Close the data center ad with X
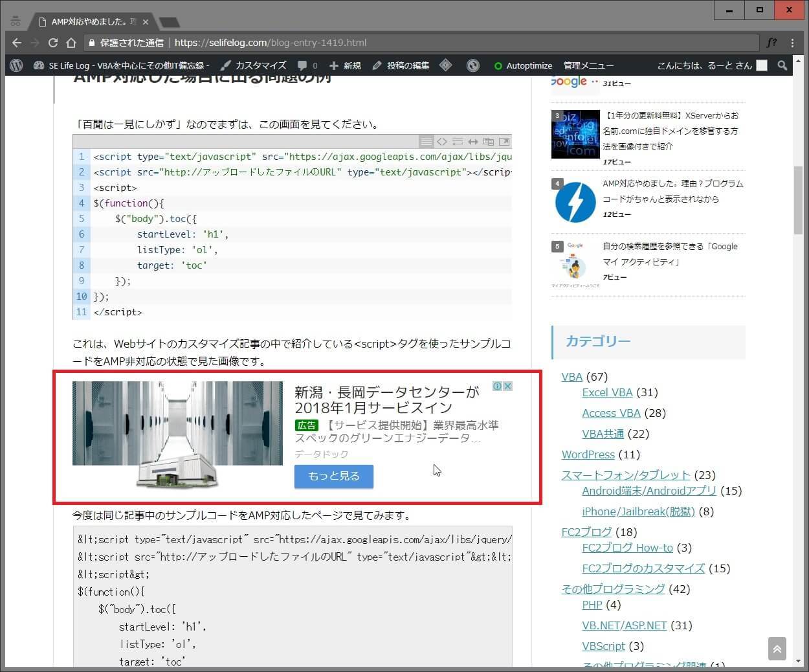Viewport: 809px width, 672px height. (508, 386)
